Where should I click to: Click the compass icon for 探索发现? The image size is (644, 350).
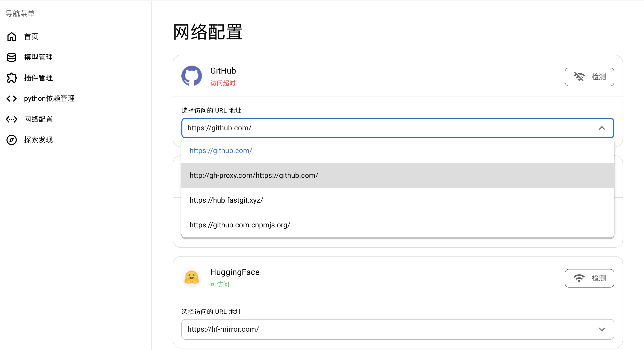[x=12, y=140]
